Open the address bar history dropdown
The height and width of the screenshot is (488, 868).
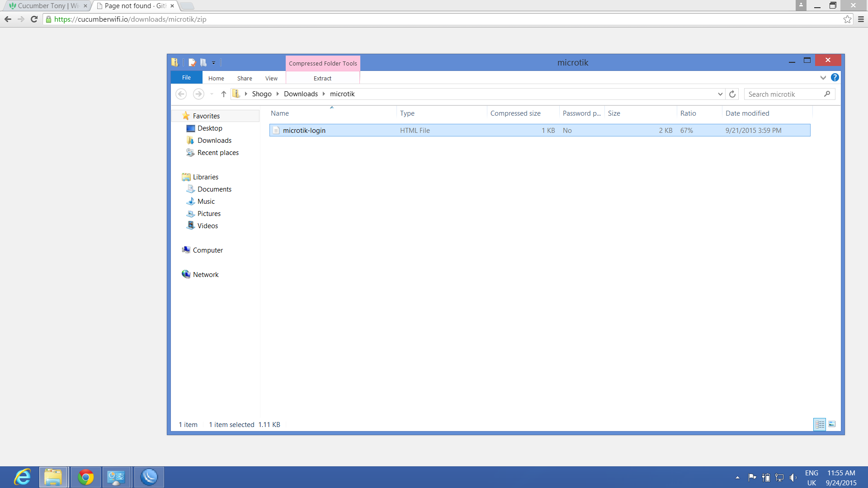coord(720,94)
